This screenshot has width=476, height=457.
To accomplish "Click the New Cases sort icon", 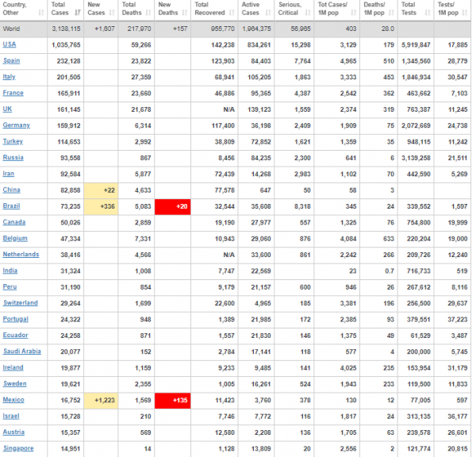I will tap(112, 13).
